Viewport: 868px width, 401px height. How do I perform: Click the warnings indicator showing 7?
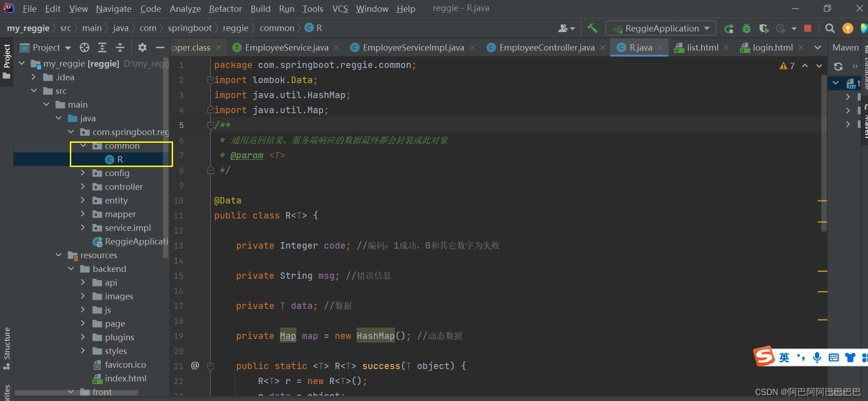(787, 66)
